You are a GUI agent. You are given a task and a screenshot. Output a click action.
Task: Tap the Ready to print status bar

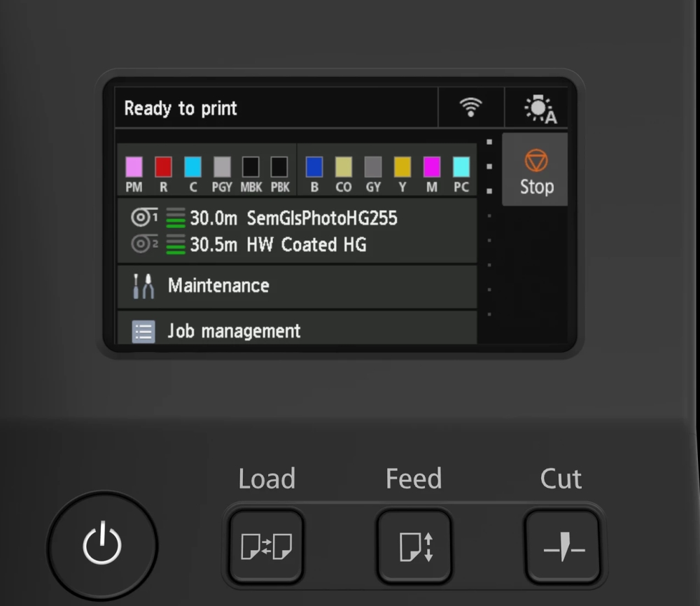point(276,108)
